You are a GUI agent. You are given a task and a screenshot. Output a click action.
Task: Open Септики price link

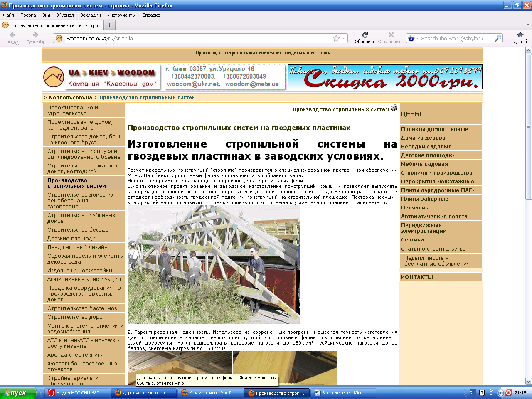point(412,239)
